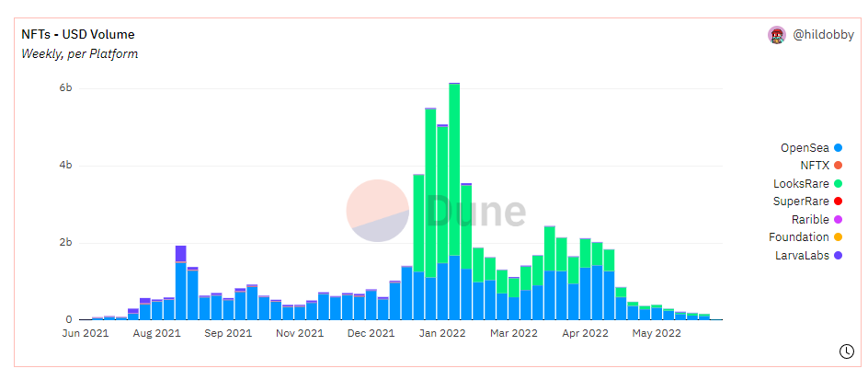The width and height of the screenshot is (868, 380).
Task: Click the 2b y-axis label
Action: point(66,243)
